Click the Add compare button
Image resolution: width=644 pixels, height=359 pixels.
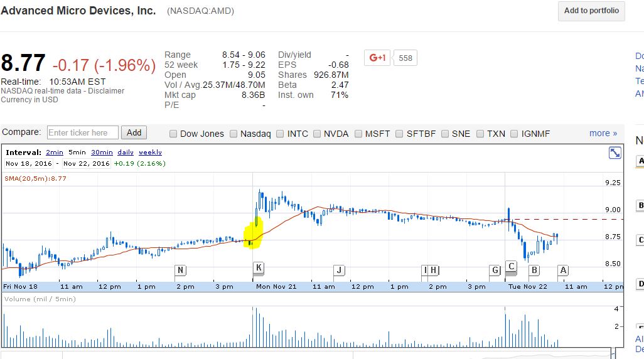(x=134, y=132)
